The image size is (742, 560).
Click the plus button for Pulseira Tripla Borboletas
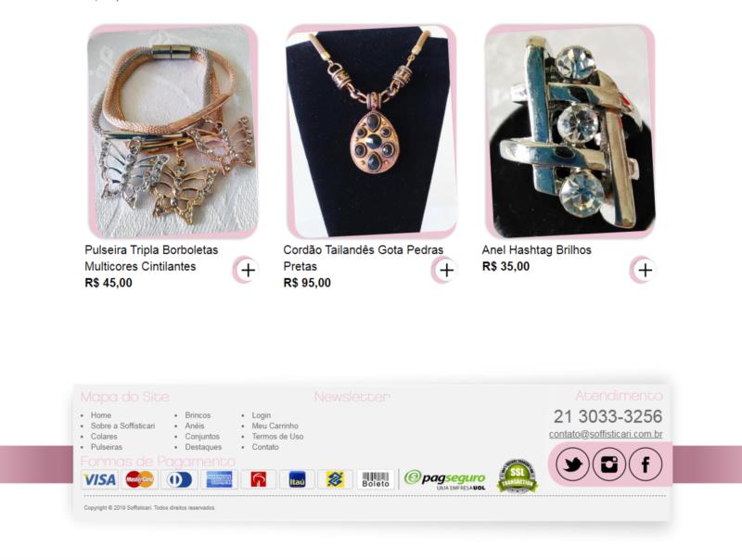[247, 270]
